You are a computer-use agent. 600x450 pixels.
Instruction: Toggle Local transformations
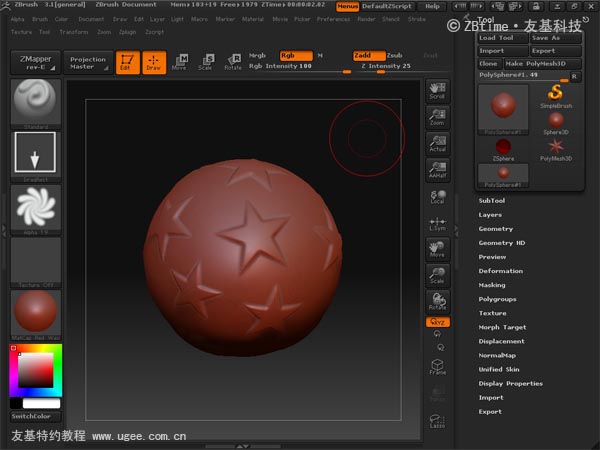[x=437, y=197]
